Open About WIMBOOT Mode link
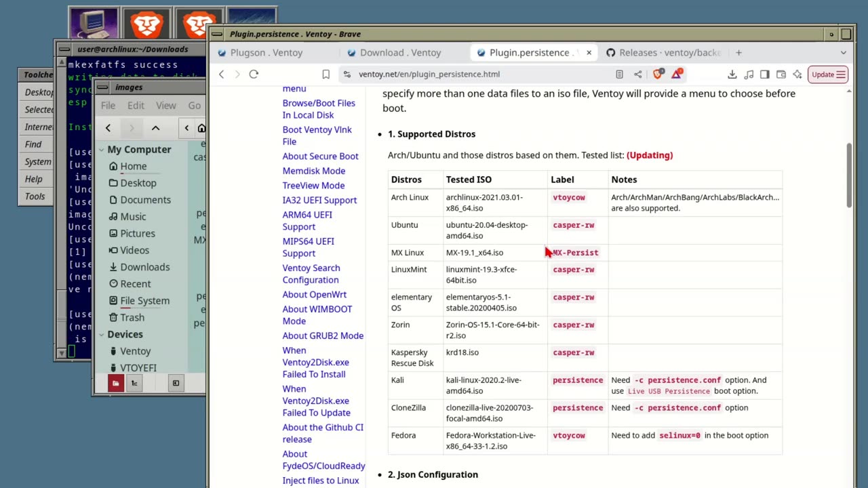This screenshot has height=488, width=868. point(317,315)
